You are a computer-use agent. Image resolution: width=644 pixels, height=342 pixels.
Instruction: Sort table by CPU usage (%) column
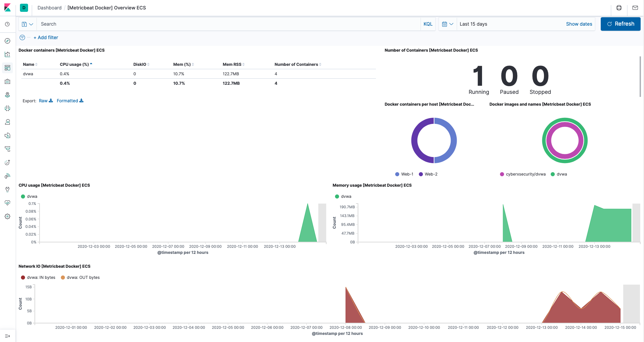pos(76,64)
